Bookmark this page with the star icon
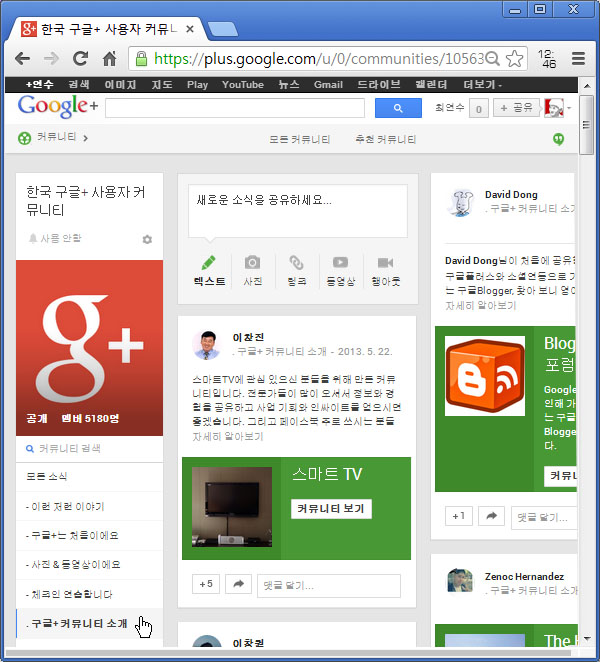The image size is (600, 662). (x=514, y=59)
